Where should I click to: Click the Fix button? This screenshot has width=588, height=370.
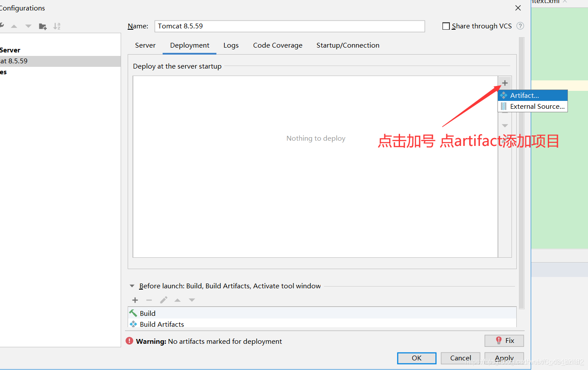click(x=504, y=341)
